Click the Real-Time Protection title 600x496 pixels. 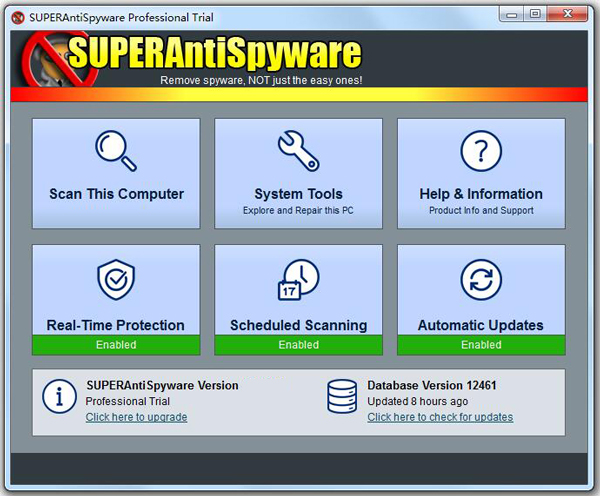click(x=116, y=325)
